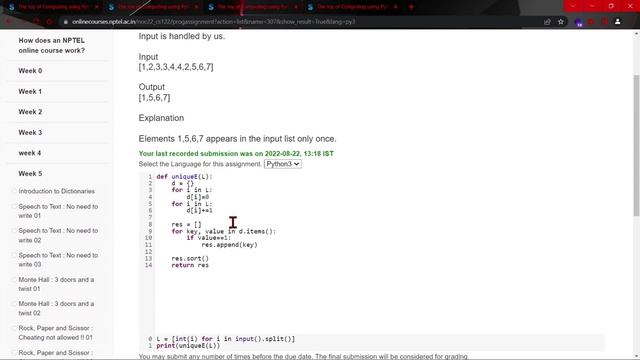Open Introduction to Dictionaries lesson

pos(56,191)
